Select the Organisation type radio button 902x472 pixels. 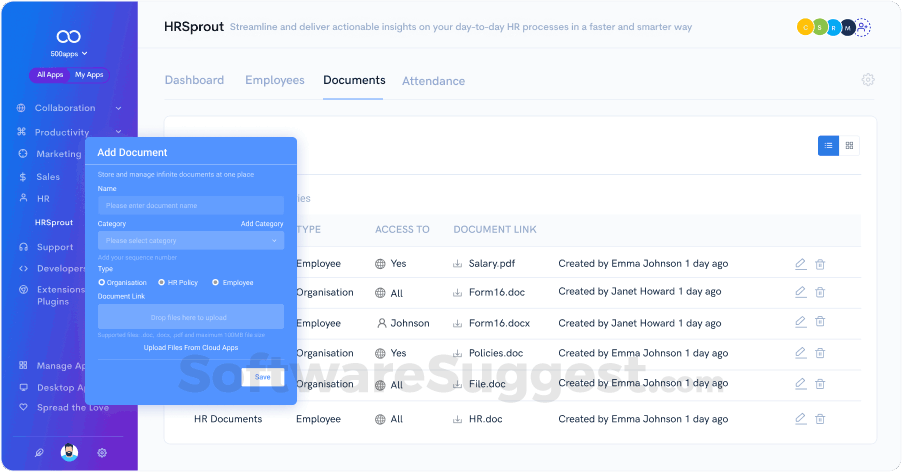coord(102,283)
